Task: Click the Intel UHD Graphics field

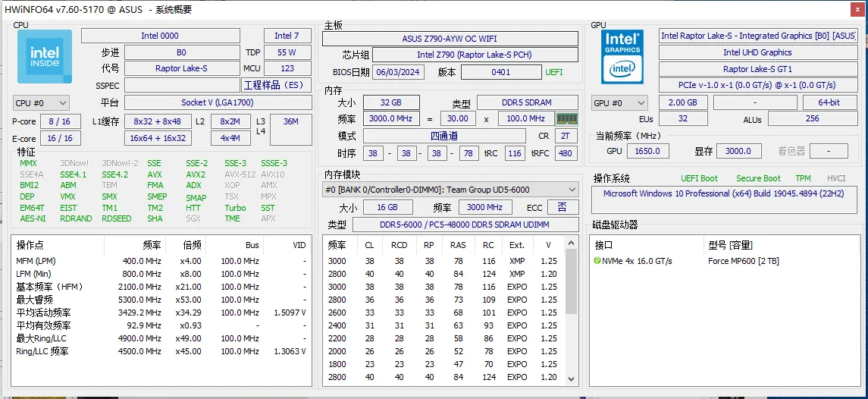Action: tap(757, 52)
